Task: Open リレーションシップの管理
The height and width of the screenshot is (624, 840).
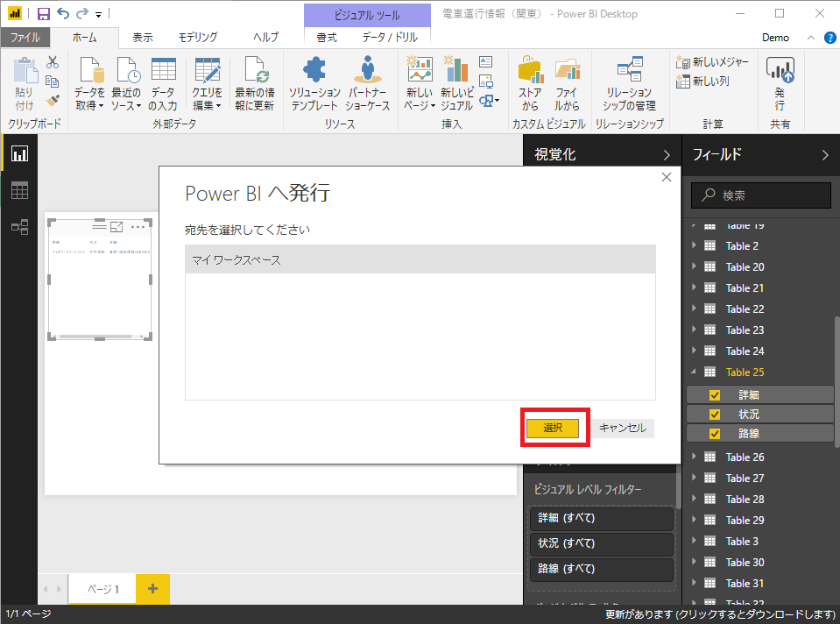Action: [x=629, y=83]
